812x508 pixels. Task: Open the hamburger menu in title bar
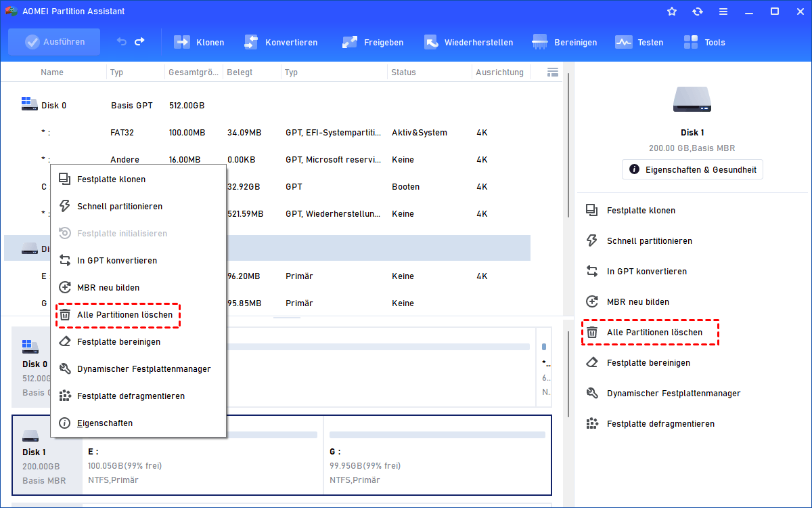(x=723, y=12)
